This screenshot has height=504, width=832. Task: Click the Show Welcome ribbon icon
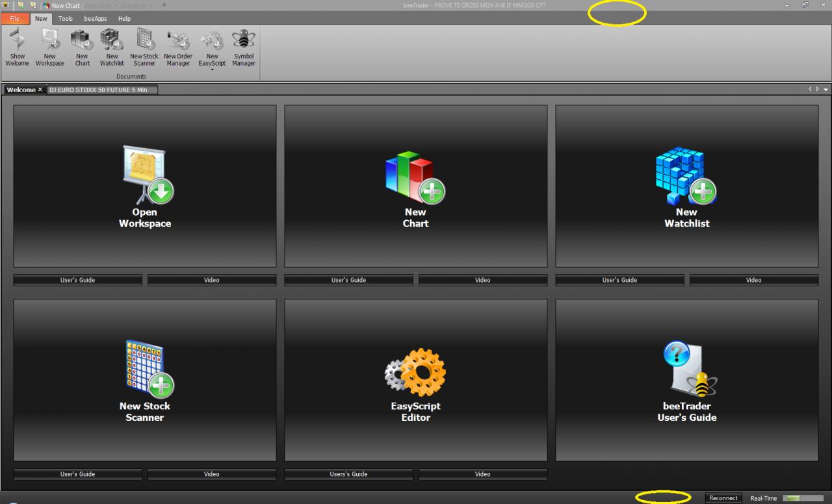pyautogui.click(x=17, y=47)
